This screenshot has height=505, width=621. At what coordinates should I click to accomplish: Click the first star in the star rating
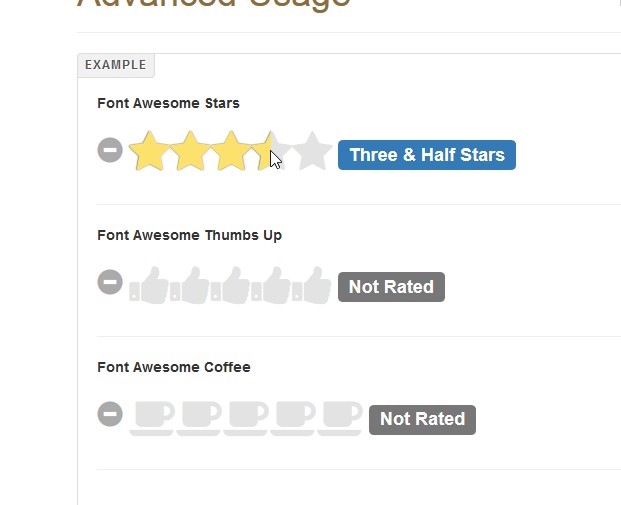point(149,152)
